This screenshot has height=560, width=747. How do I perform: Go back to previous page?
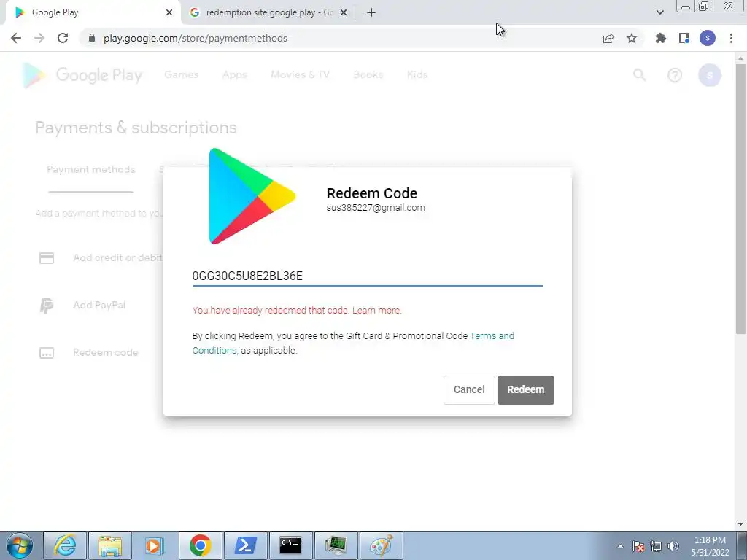(16, 38)
